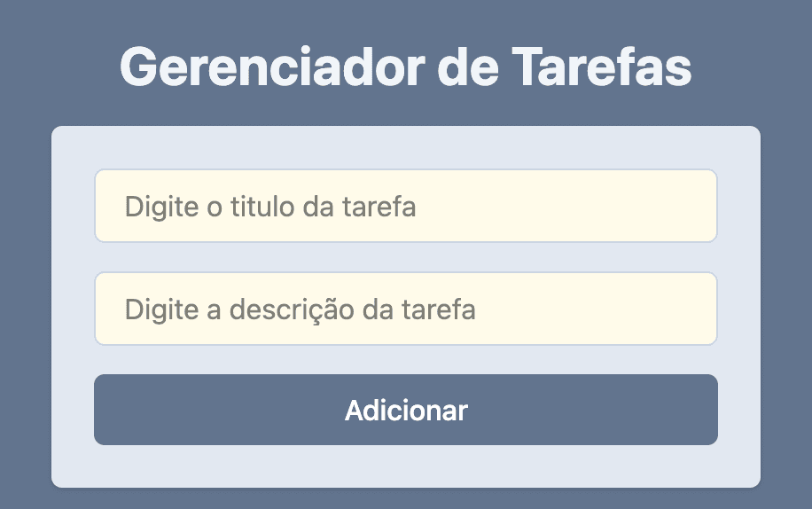Screen dimensions: 812x509
Task: Add the task using the dark blue button
Action: [x=405, y=410]
